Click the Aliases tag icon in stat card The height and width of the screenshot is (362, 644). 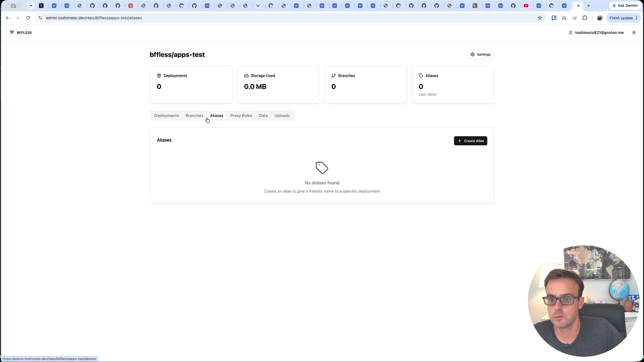(x=421, y=76)
